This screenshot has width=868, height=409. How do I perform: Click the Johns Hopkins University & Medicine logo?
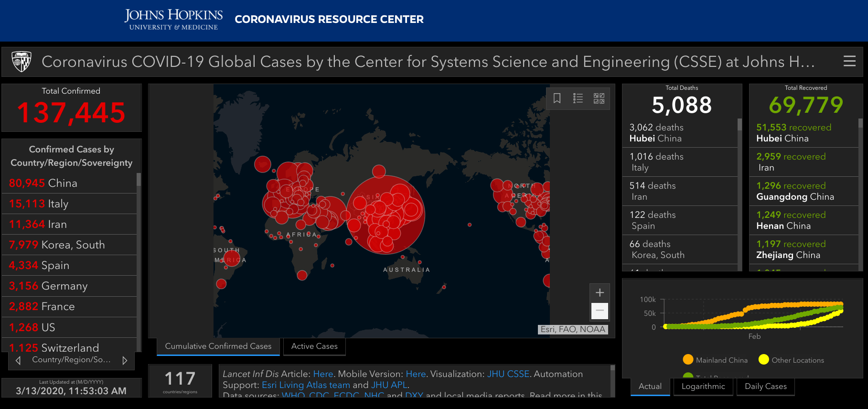[x=173, y=20]
